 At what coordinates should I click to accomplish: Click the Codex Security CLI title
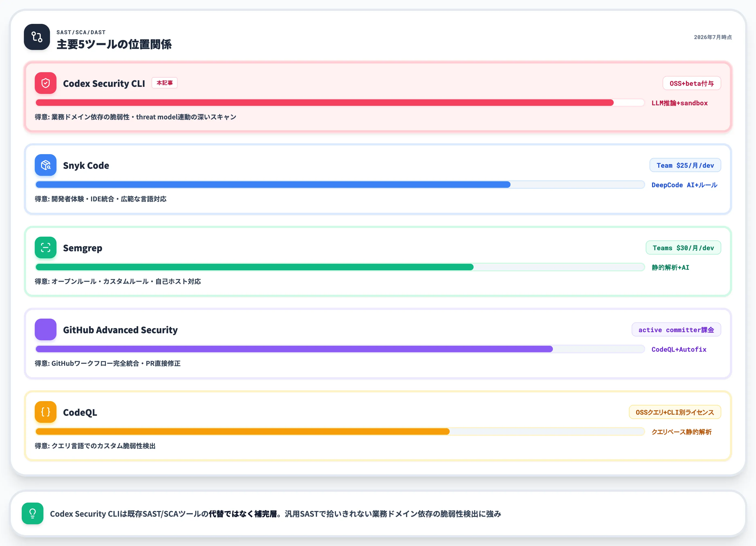click(x=104, y=83)
